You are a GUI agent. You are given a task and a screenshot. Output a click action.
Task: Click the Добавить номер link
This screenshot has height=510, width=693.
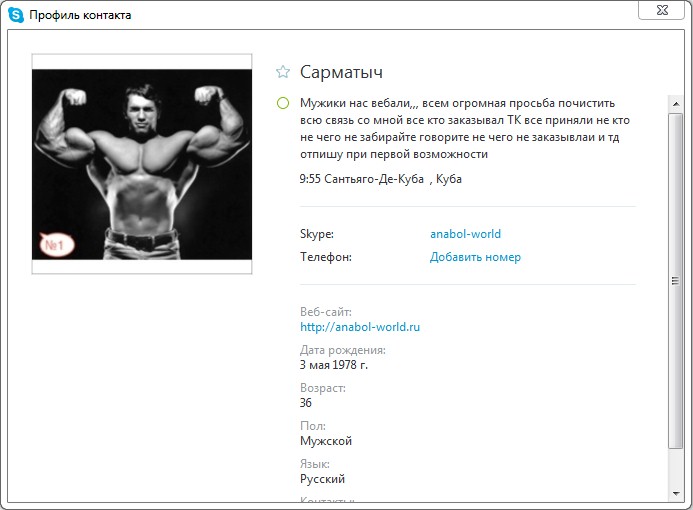[x=475, y=257]
